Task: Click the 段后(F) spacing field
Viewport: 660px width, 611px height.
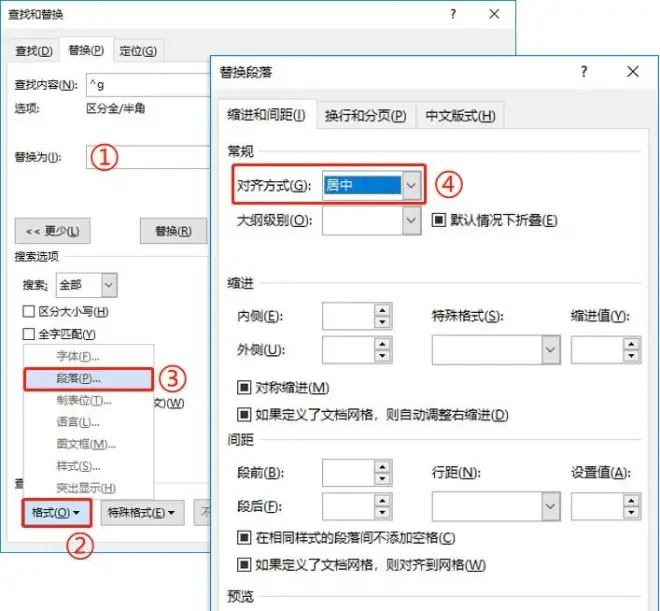Action: 348,507
